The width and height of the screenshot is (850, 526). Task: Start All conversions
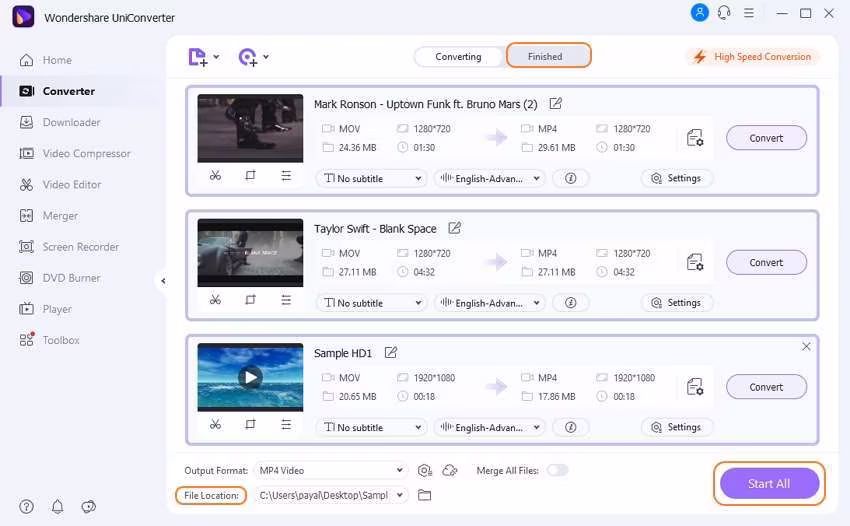pos(769,483)
